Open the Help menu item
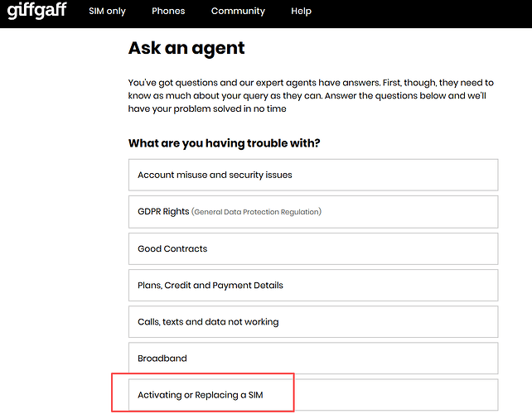The height and width of the screenshot is (414, 532). click(302, 12)
